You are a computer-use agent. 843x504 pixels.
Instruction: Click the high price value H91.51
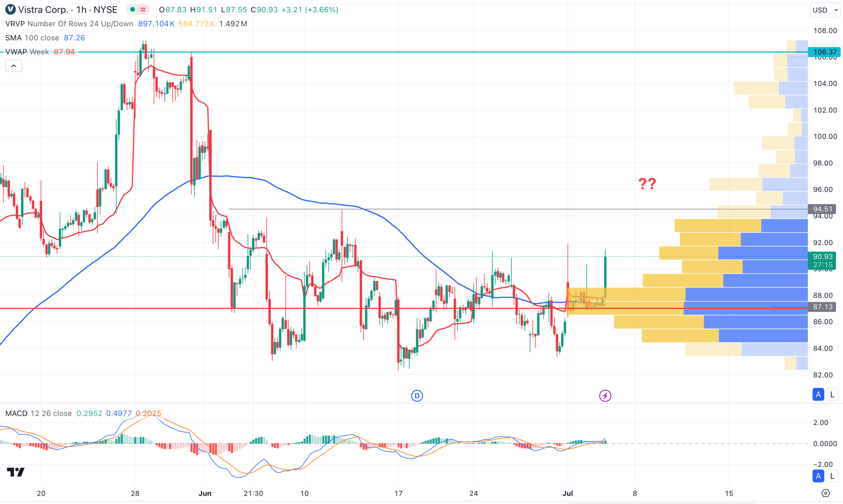(x=204, y=10)
